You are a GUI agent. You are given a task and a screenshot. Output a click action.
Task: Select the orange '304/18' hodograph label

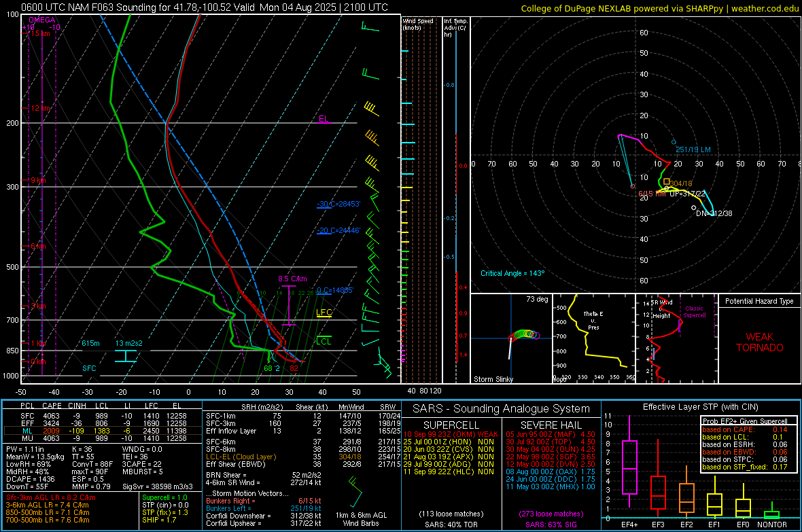681,183
